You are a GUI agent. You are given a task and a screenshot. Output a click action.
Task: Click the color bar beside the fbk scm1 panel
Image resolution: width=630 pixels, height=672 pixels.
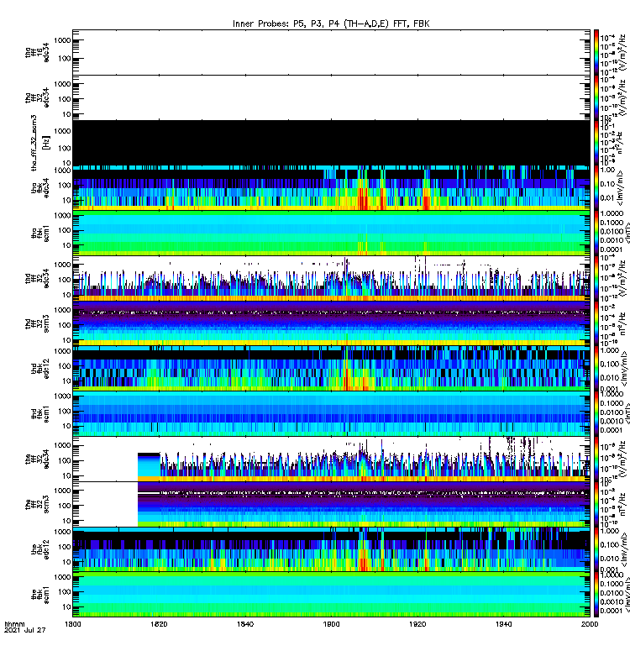click(x=596, y=595)
